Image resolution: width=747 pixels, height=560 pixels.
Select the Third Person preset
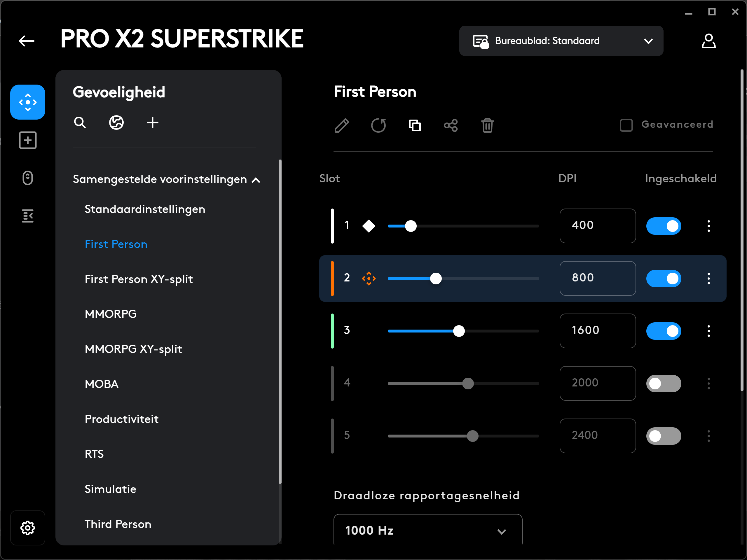(118, 524)
